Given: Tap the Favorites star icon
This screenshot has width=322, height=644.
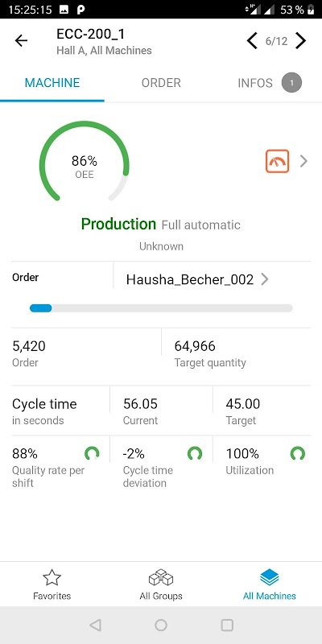Looking at the screenshot, I should pos(52,577).
